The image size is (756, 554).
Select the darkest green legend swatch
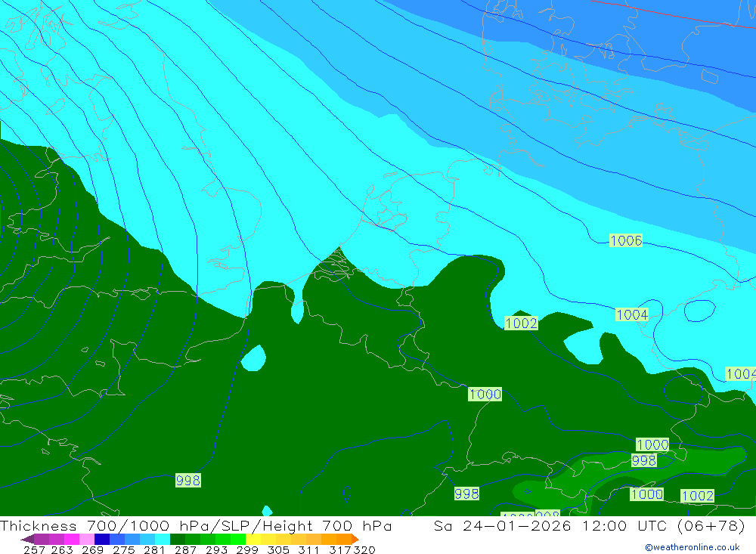(x=178, y=539)
